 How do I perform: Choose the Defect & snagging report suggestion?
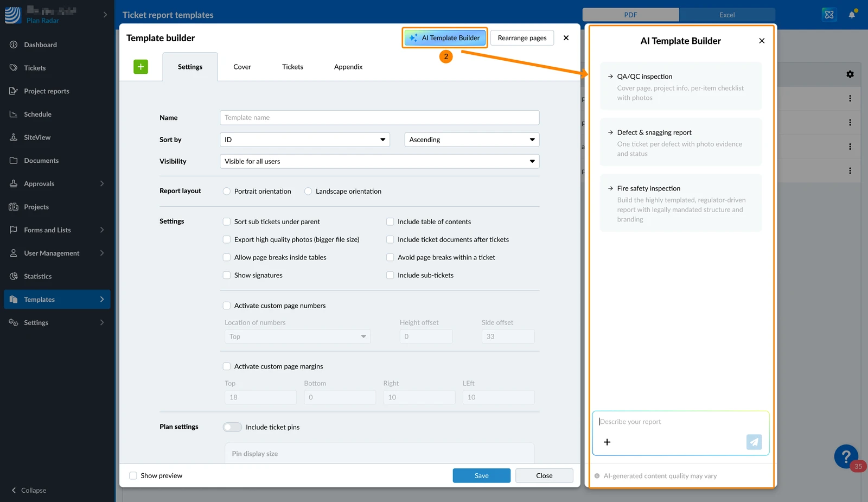(681, 142)
